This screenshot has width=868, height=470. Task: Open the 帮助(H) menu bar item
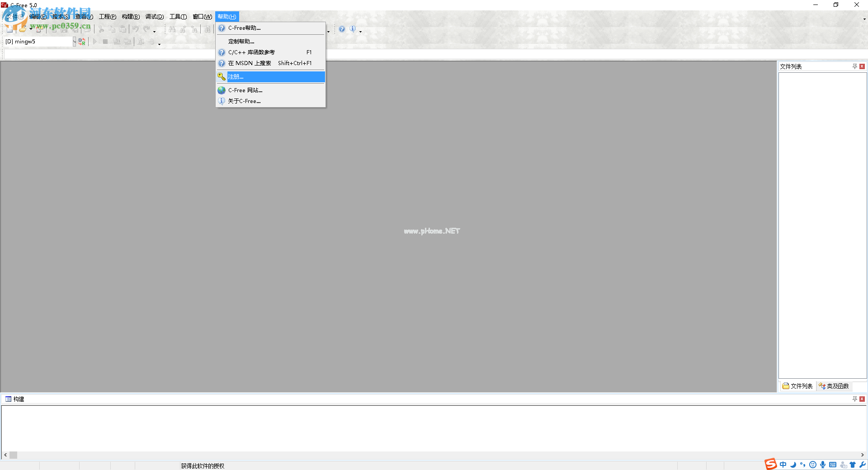[x=227, y=17]
